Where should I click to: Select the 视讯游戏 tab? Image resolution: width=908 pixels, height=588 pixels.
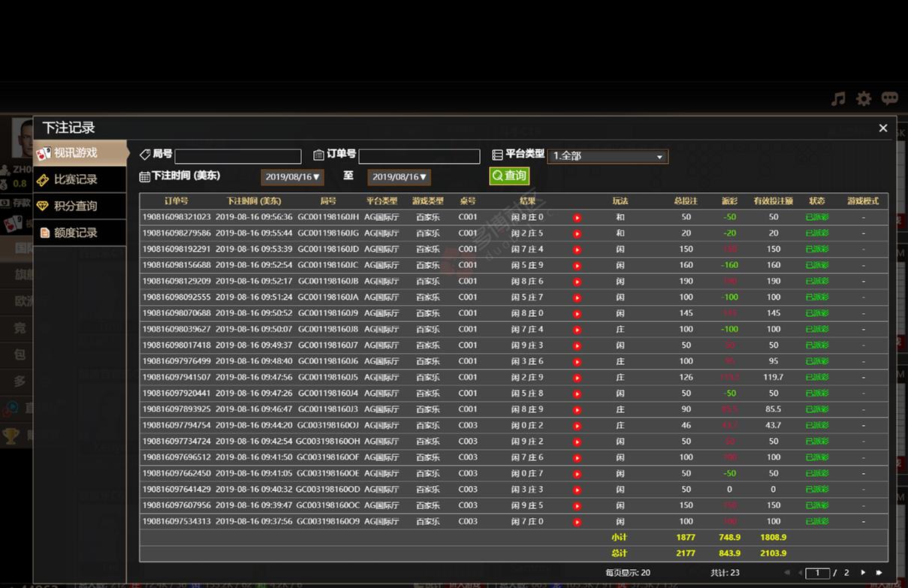tap(81, 153)
